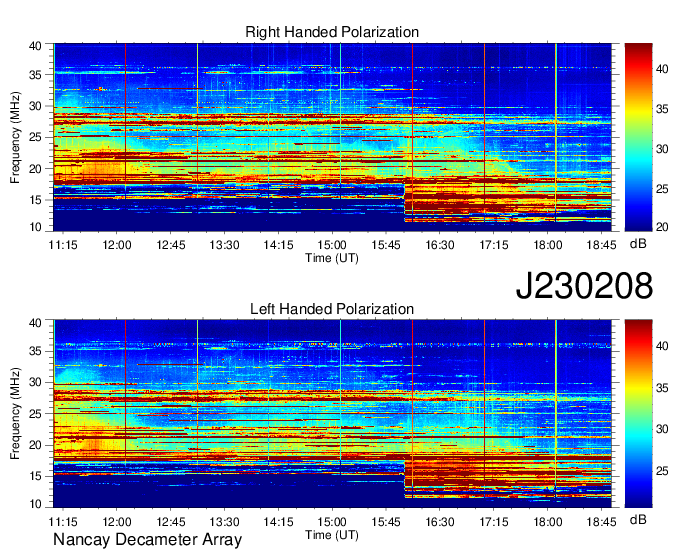Viewport: 680px width, 552px height.
Task: Click the 17:15 time tick on the Right Handed plot
Action: [494, 245]
